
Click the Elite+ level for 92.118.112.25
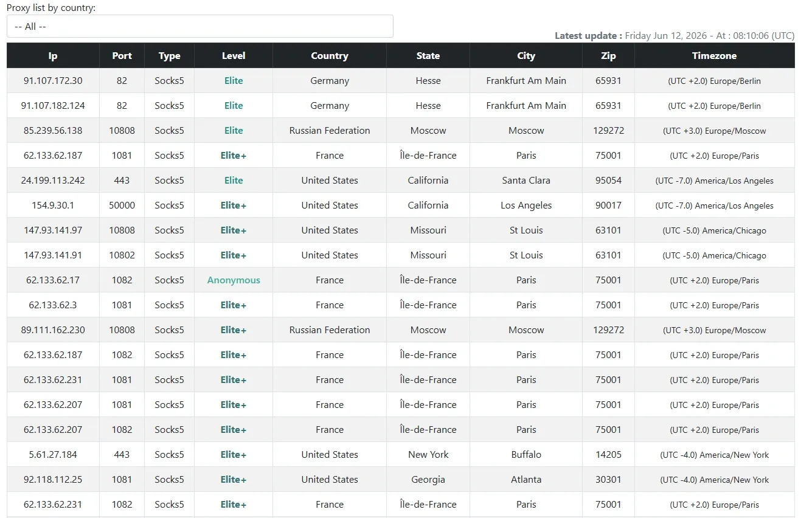(x=234, y=480)
